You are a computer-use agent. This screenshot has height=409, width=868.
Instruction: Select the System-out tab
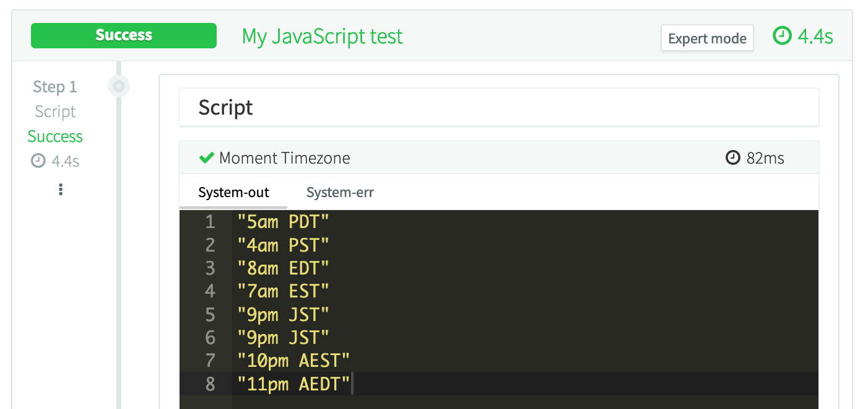pos(233,193)
